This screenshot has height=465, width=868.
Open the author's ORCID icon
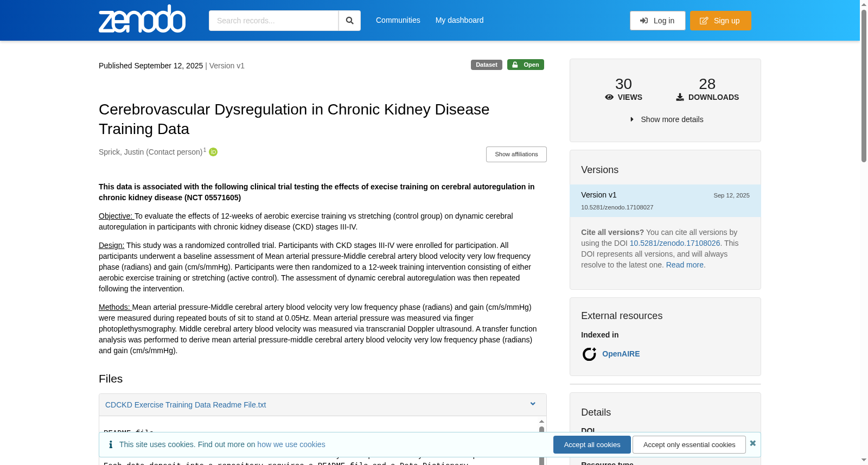click(213, 152)
